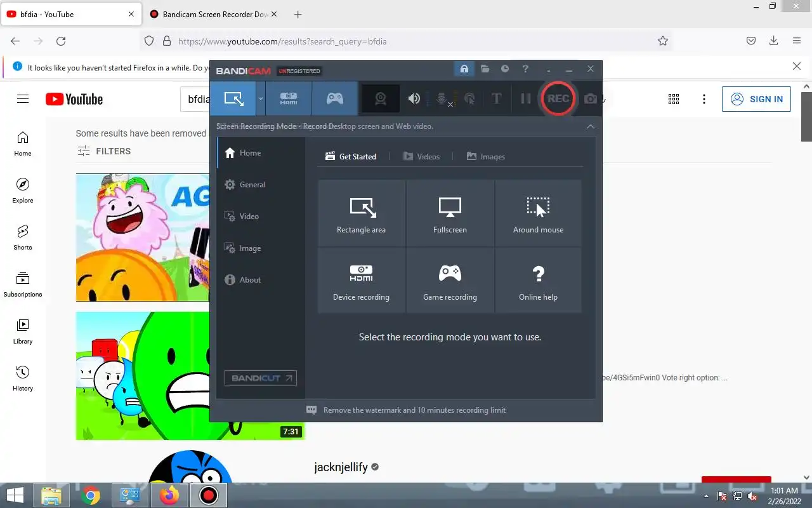Open YouTube Explore in sidebar

tap(23, 191)
